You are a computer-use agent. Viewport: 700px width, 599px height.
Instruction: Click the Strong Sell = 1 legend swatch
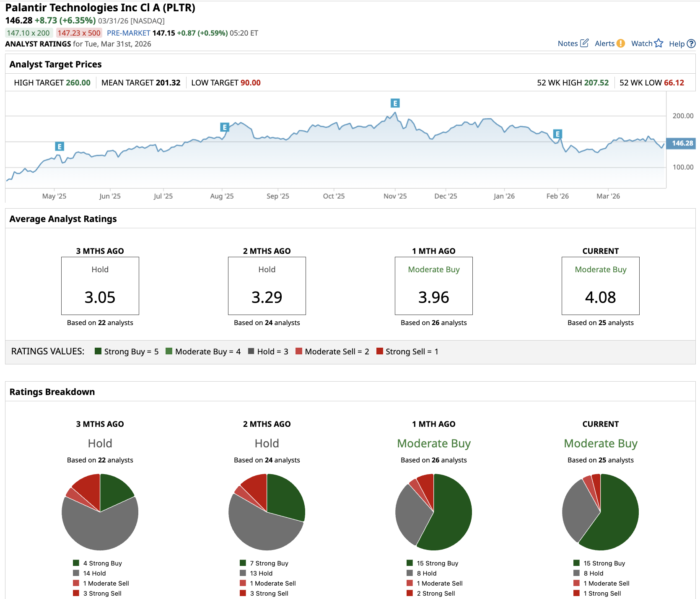pos(380,351)
